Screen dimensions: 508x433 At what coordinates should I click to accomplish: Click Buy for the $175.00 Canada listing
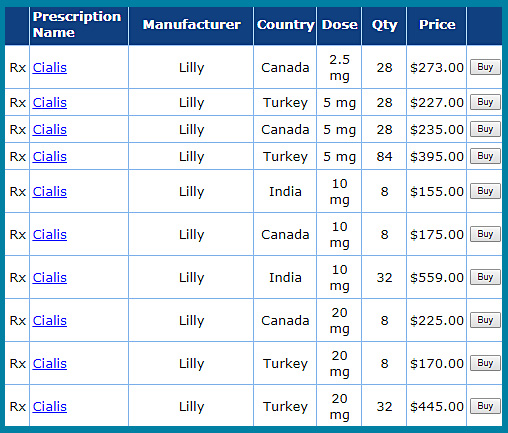click(x=485, y=234)
